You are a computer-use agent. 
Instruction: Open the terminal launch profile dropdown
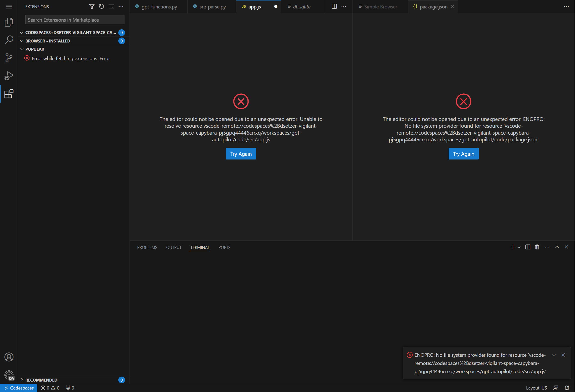[x=518, y=247]
